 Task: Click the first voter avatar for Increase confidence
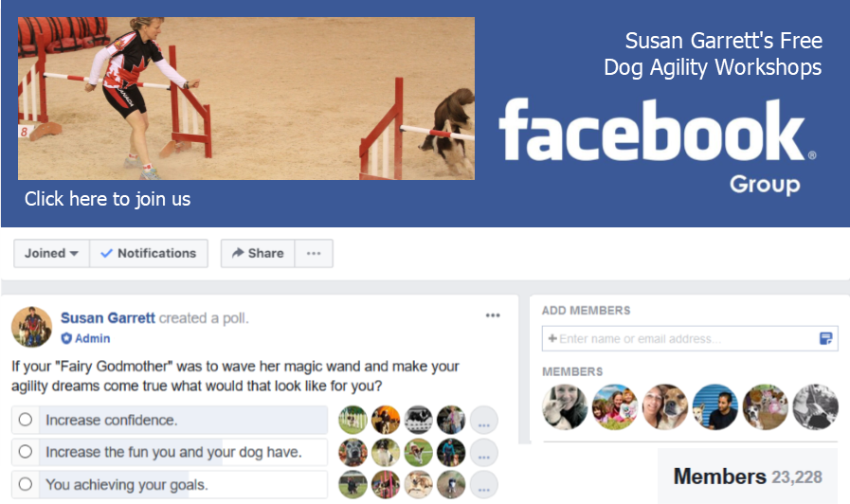point(353,420)
